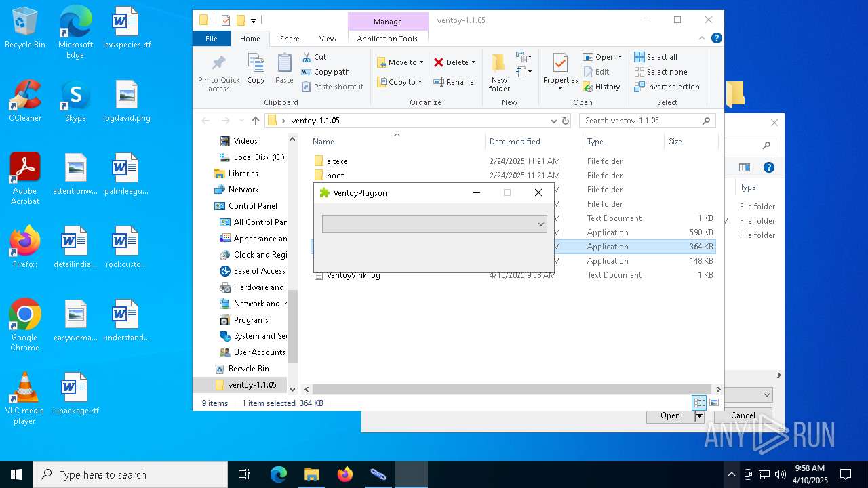Expand address bar history dropdown
This screenshot has height=488, width=868.
[553, 121]
